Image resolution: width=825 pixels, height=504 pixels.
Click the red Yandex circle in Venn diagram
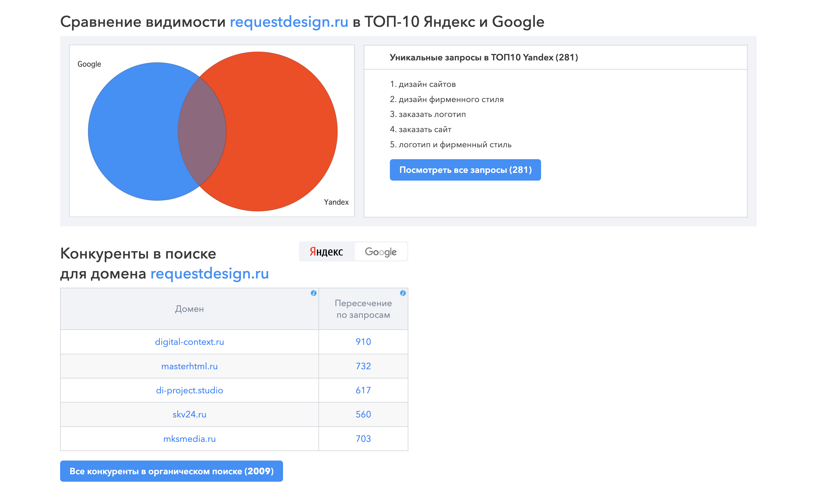281,132
